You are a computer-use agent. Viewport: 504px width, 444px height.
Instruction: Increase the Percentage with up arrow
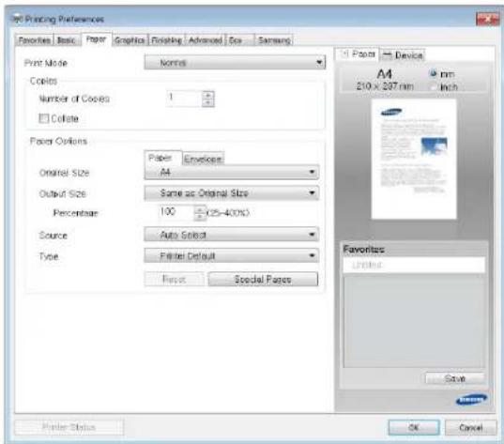200,209
